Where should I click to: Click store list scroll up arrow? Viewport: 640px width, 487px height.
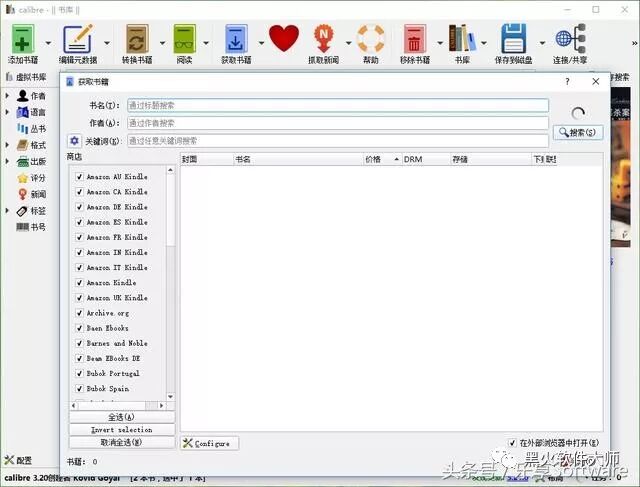click(171, 170)
